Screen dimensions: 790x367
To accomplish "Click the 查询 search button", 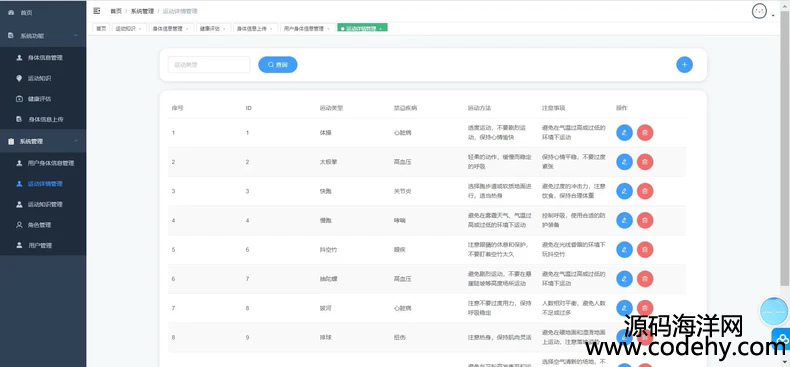I will [x=278, y=65].
